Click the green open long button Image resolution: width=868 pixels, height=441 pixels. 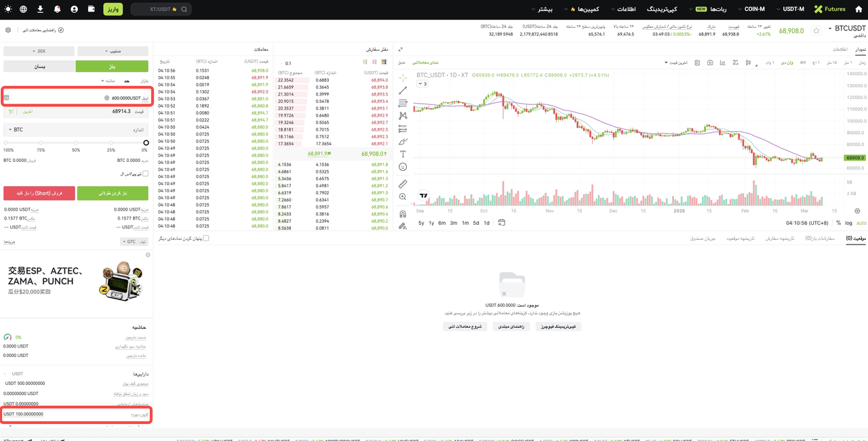[x=113, y=193]
